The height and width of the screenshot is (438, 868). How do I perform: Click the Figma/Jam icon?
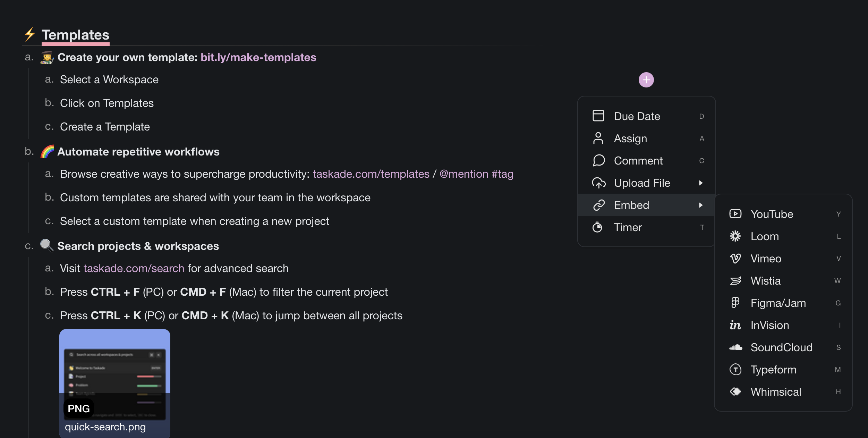tap(735, 303)
